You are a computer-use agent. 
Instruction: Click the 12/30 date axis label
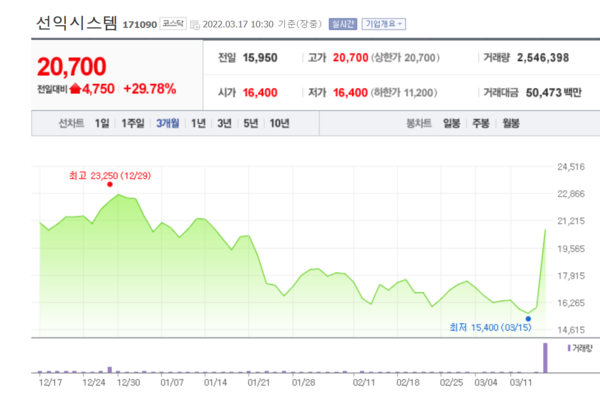click(x=129, y=382)
